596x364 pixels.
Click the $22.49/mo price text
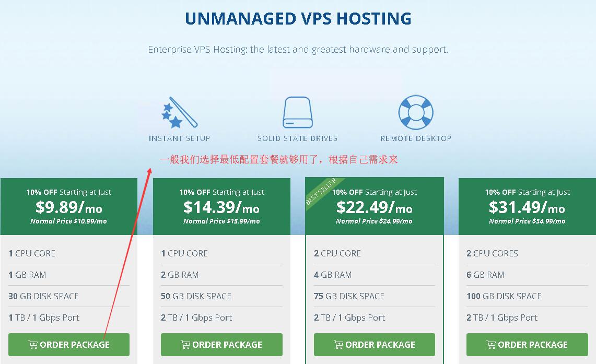click(x=373, y=208)
